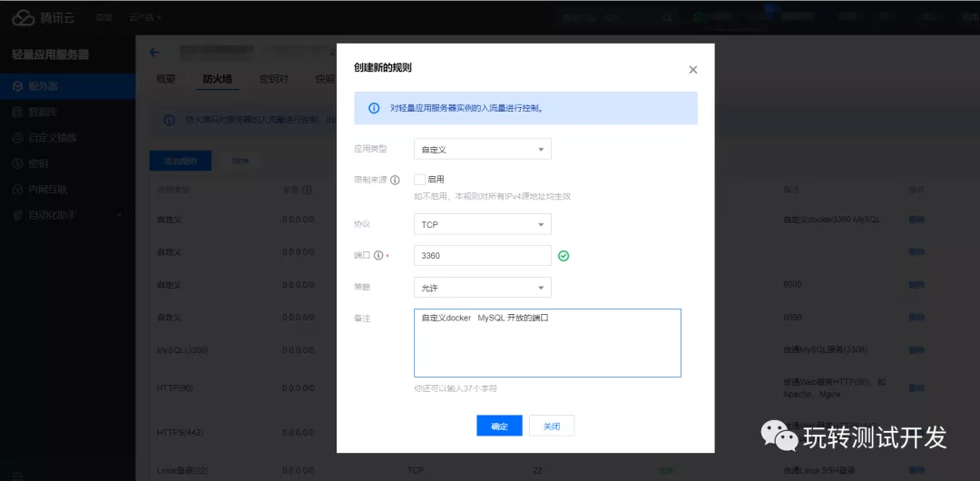
Task: Open 总览 in the top navigation
Action: [103, 17]
